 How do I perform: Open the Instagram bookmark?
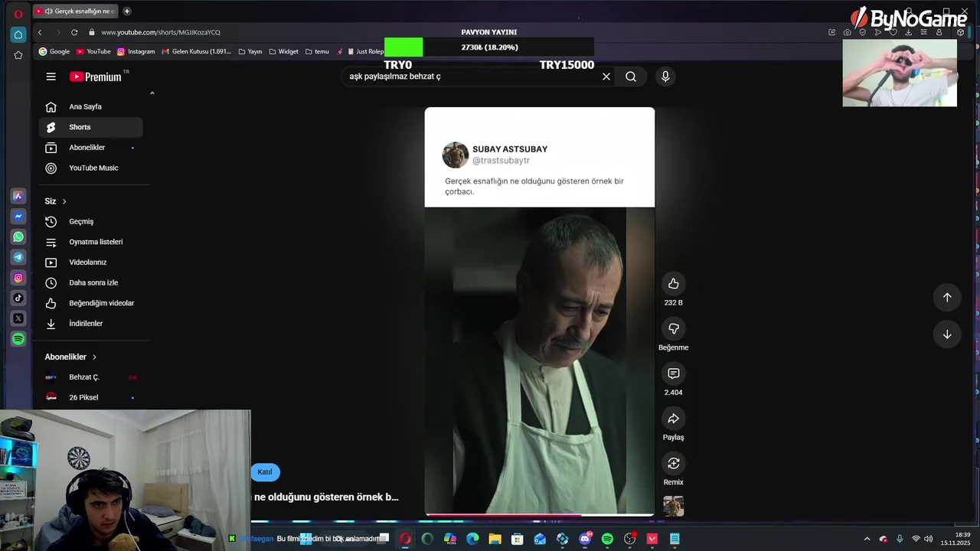136,51
